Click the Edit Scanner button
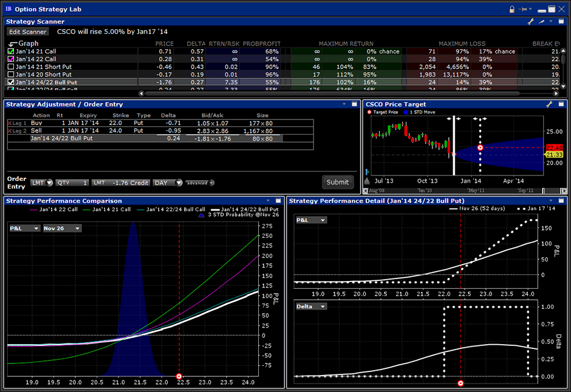The image size is (571, 392). pyautogui.click(x=28, y=32)
